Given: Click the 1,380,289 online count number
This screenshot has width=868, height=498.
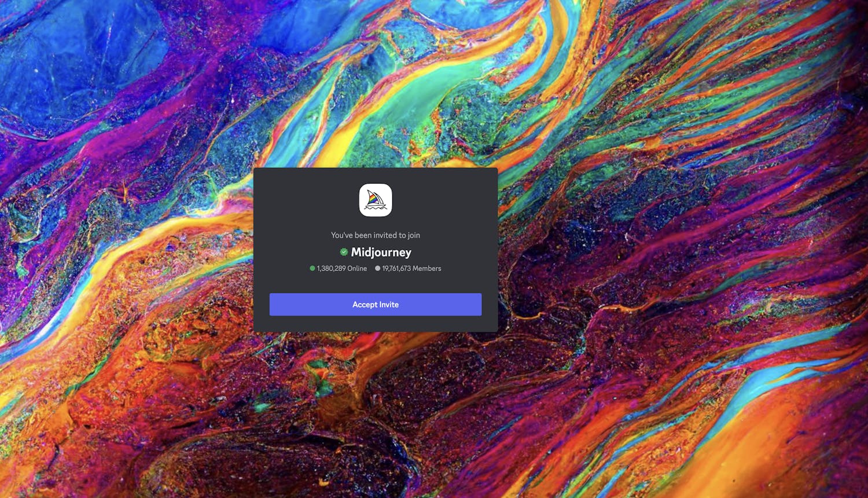Looking at the screenshot, I should (331, 268).
